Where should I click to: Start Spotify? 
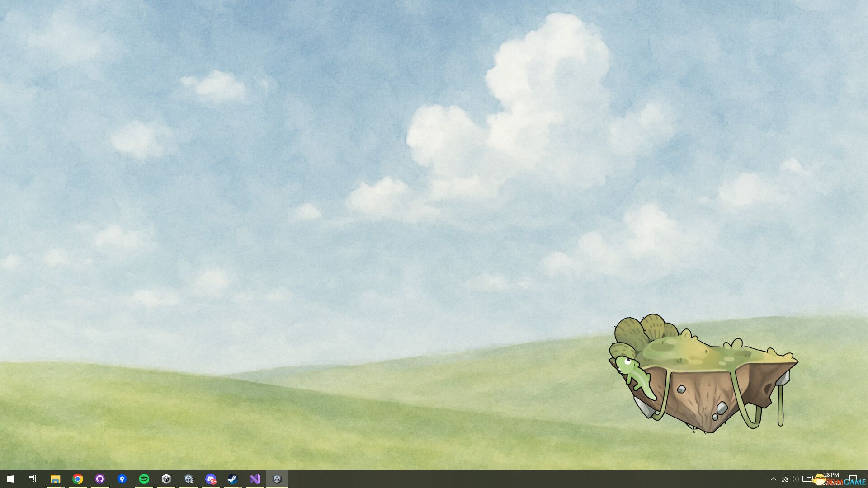(x=145, y=479)
